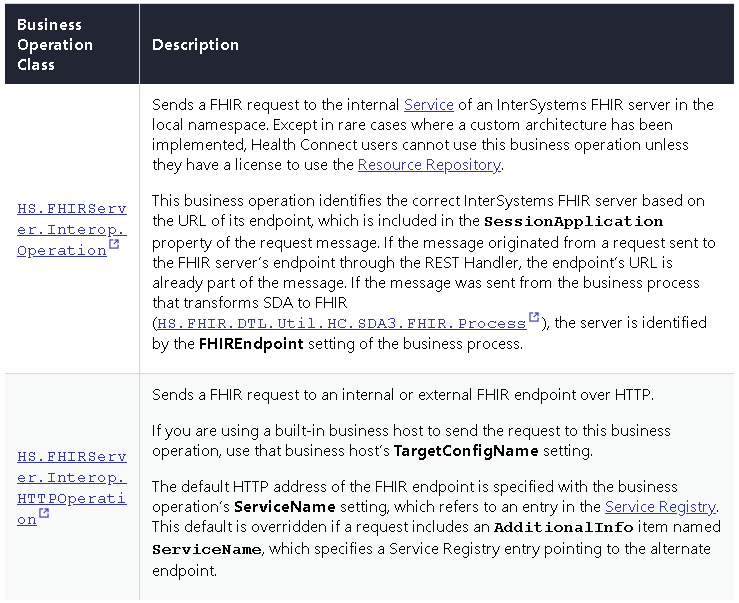
Task: Open HS.FHIRServer.Interop.Operation class reference
Action: point(71,229)
